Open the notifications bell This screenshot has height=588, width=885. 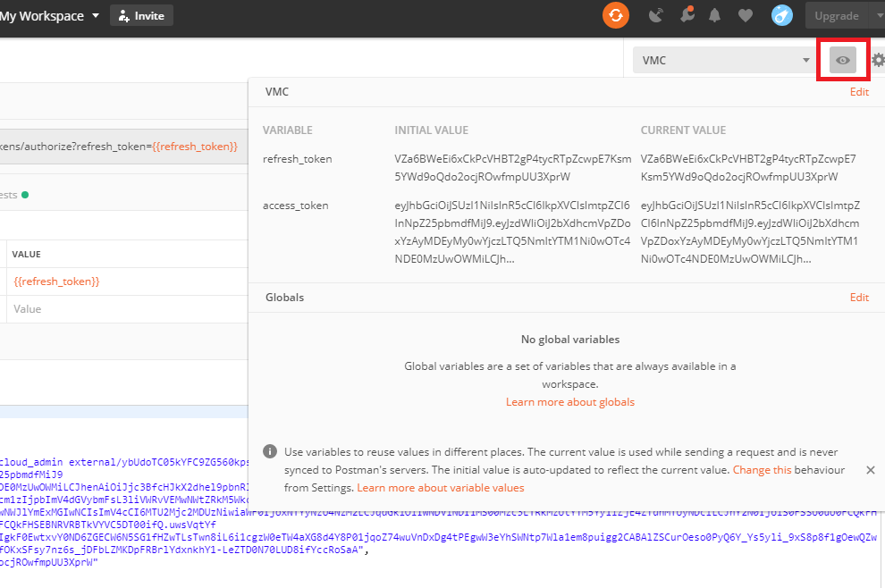coord(715,15)
